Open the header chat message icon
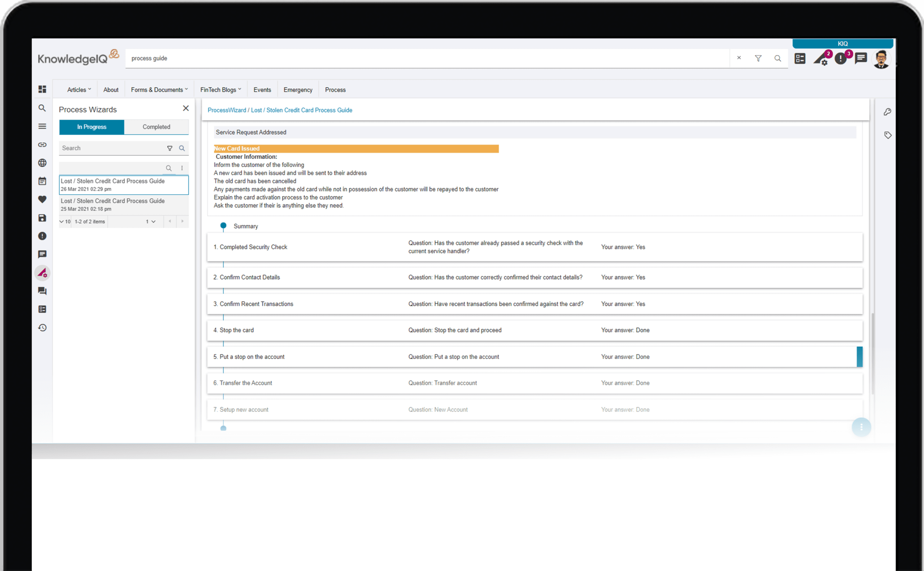 (x=861, y=58)
